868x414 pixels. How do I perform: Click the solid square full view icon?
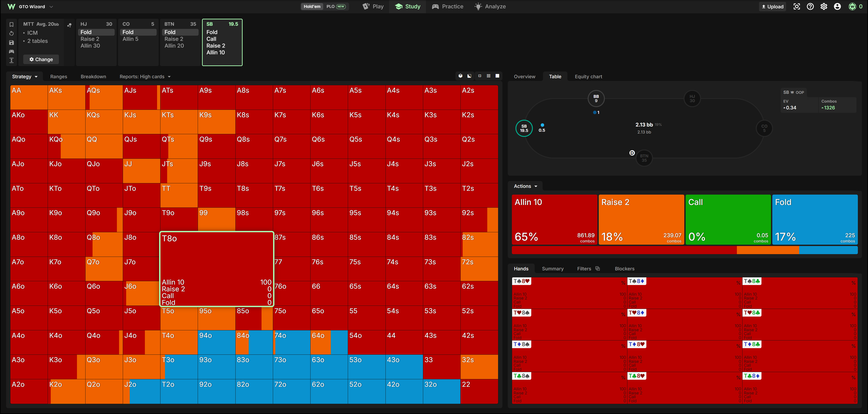coord(497,76)
